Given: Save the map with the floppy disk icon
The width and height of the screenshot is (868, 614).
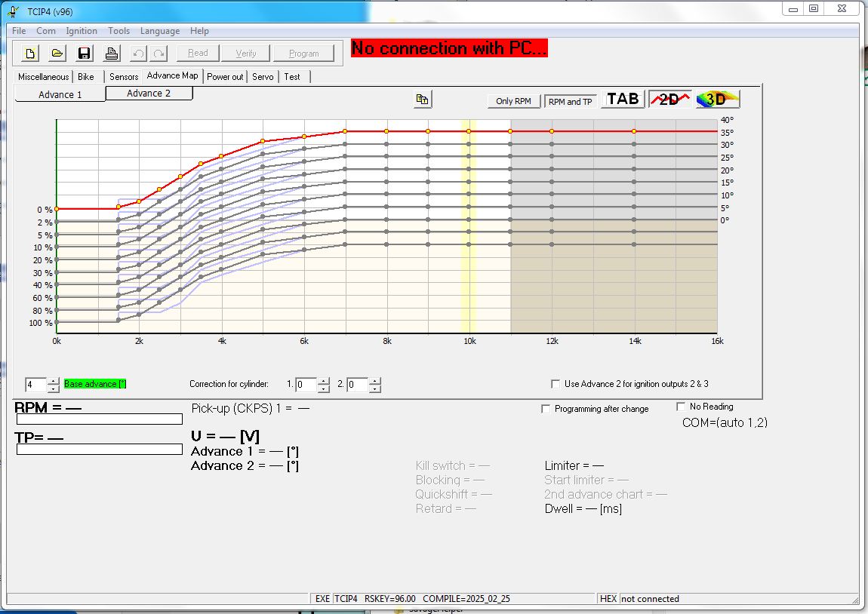Looking at the screenshot, I should click(84, 53).
